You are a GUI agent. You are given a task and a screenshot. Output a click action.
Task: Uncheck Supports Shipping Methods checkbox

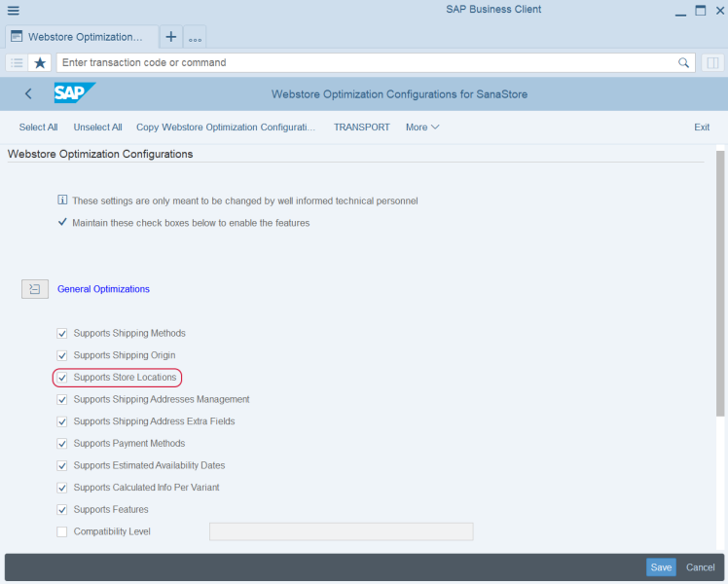coord(62,334)
